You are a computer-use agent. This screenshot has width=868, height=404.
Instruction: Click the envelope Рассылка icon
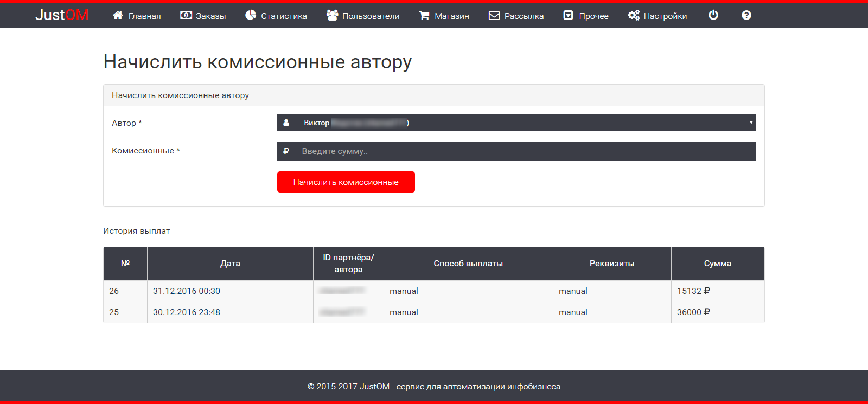pos(494,16)
